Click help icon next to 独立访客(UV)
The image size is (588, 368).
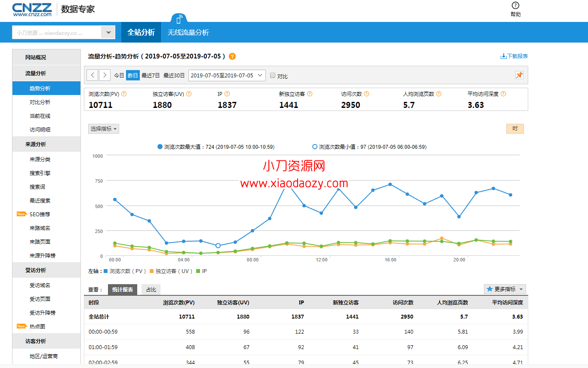point(189,94)
